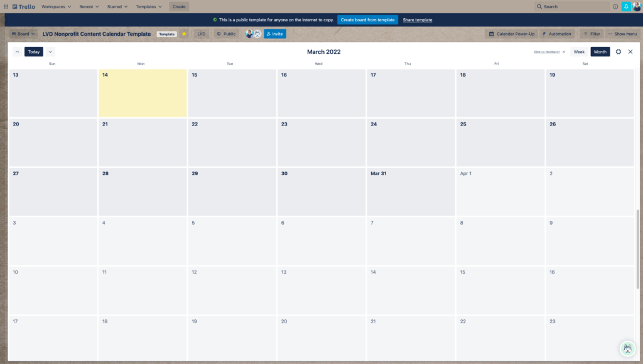Open the LVD workspace button
This screenshot has height=364, width=643.
202,34
